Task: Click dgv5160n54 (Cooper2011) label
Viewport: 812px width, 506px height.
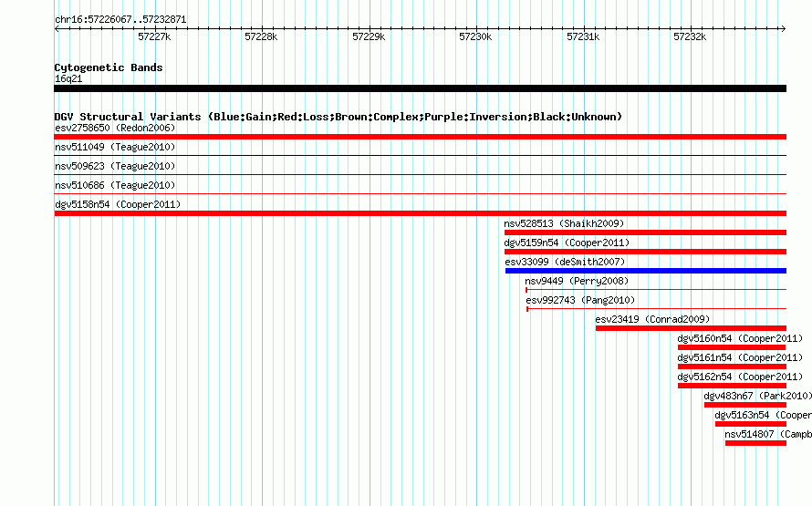Action: [x=740, y=338]
